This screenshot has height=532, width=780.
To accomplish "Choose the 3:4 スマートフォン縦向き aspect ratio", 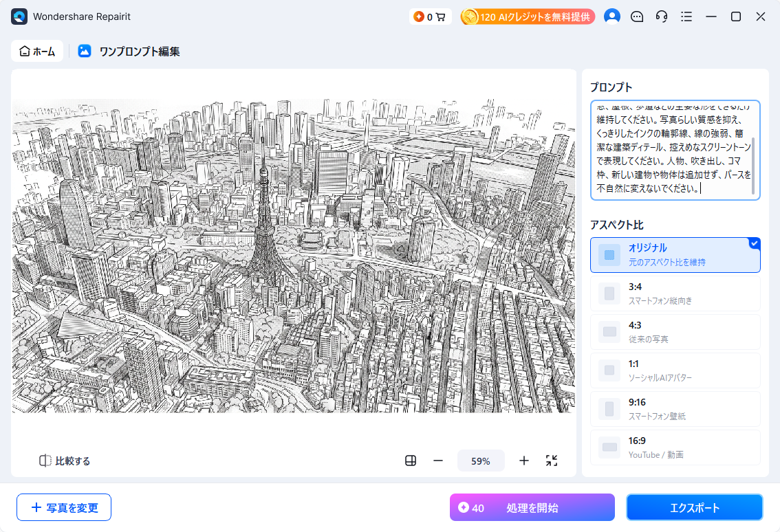I will click(675, 293).
